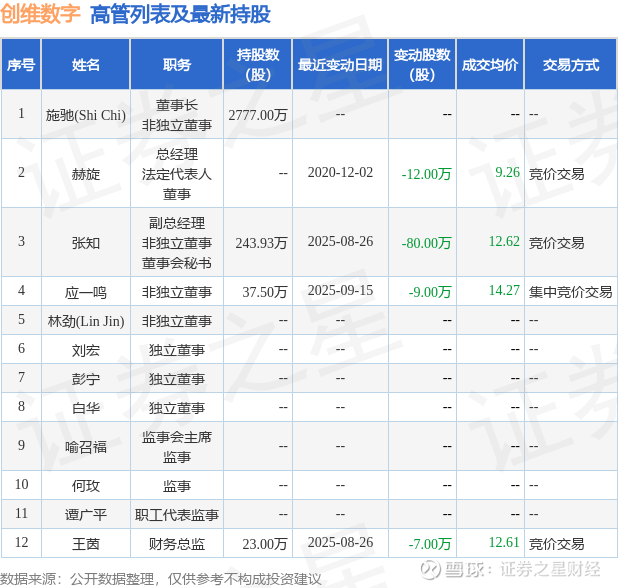
Task: Click the 12.61 average price
Action: pyautogui.click(x=504, y=542)
